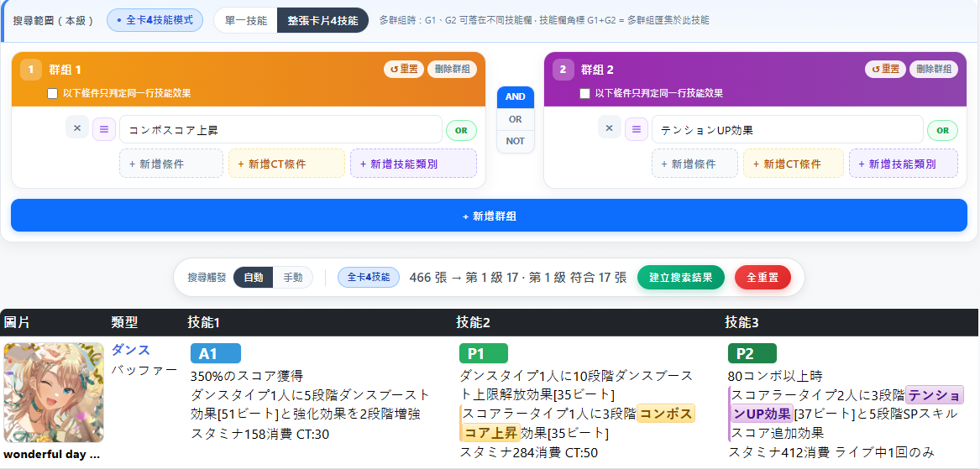The width and height of the screenshot is (980, 469).
Task: Click 350%のスコア獲得 text
Action: click(x=247, y=376)
